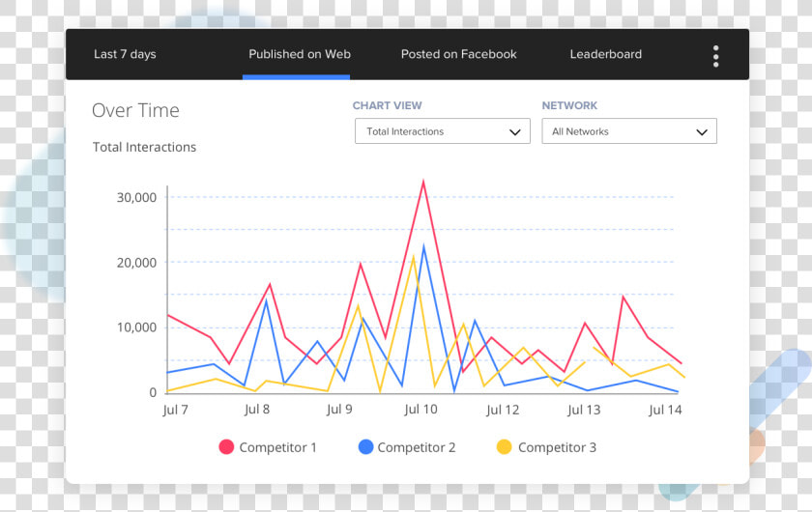The width and height of the screenshot is (812, 512).
Task: Toggle the Competitor 1 legend label
Action: (277, 447)
